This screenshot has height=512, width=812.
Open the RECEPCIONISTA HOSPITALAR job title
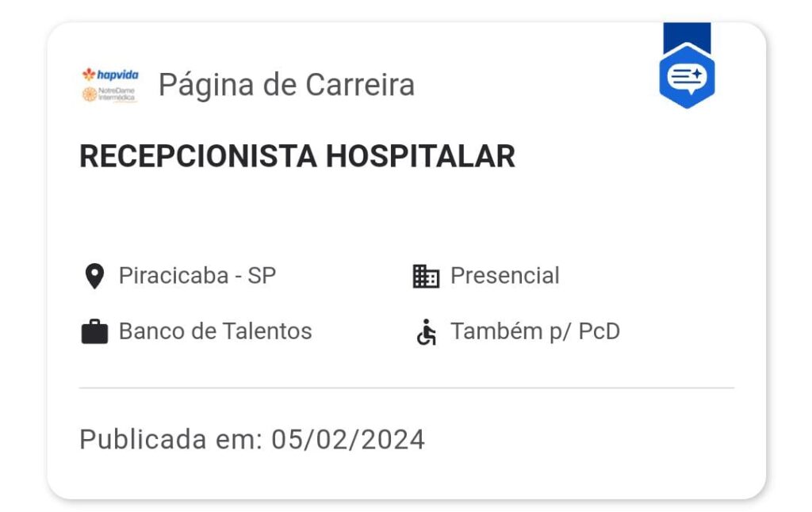297,156
